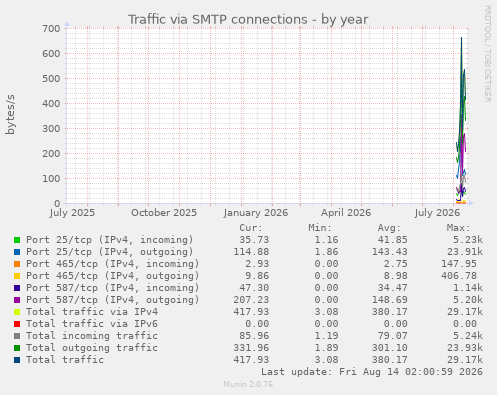Click the 'October 2025' x-axis label
The image size is (497, 395).
pos(164,213)
